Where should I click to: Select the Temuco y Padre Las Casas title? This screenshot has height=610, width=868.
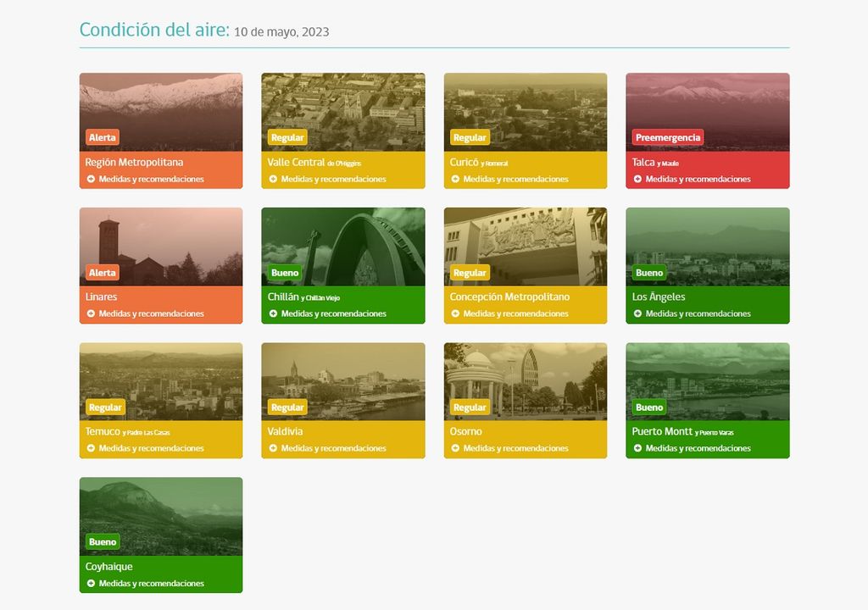pos(128,431)
